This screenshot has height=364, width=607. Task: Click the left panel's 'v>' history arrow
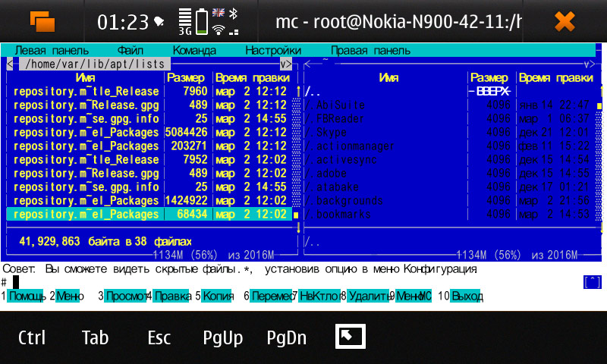click(x=286, y=64)
